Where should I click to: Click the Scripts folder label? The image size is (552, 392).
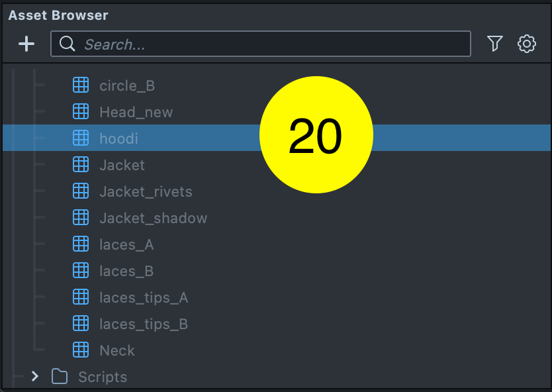coord(103,377)
